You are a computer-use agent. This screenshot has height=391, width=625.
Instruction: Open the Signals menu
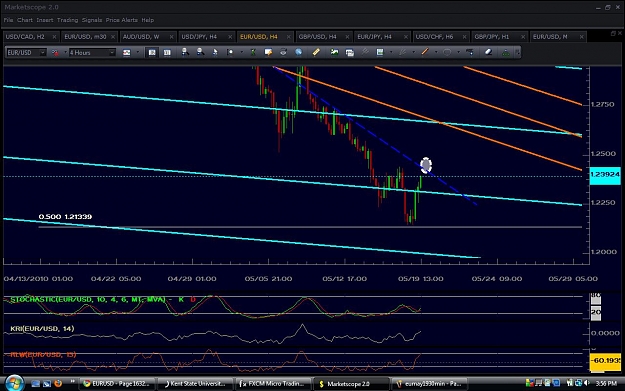pos(92,20)
